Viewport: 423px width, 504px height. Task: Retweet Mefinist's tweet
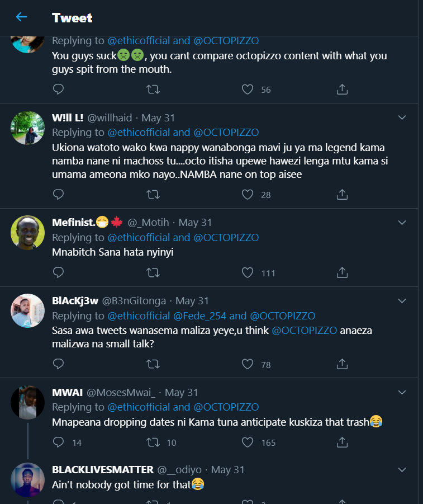[x=153, y=272]
